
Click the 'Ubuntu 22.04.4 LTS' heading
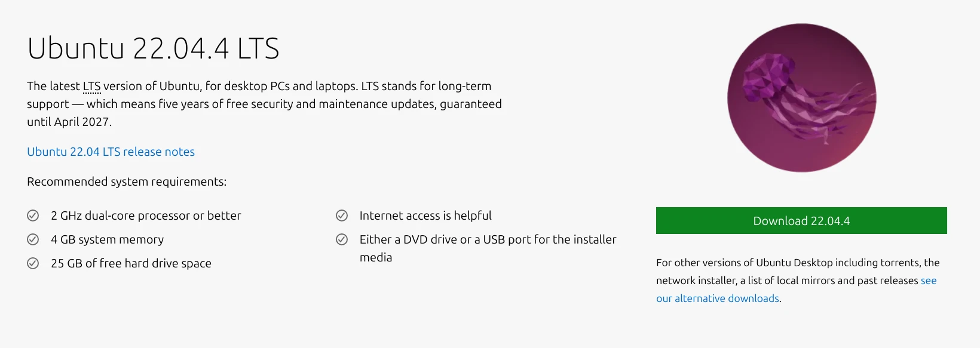pos(153,48)
